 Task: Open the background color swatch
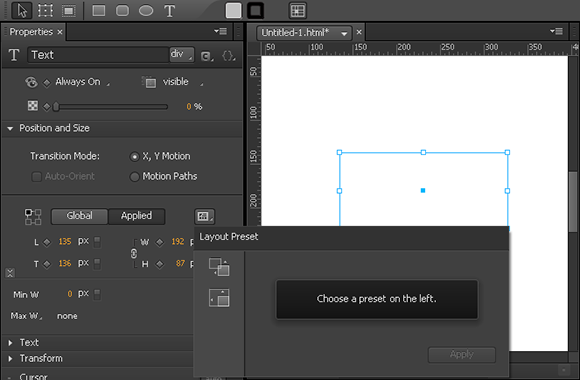tap(233, 10)
